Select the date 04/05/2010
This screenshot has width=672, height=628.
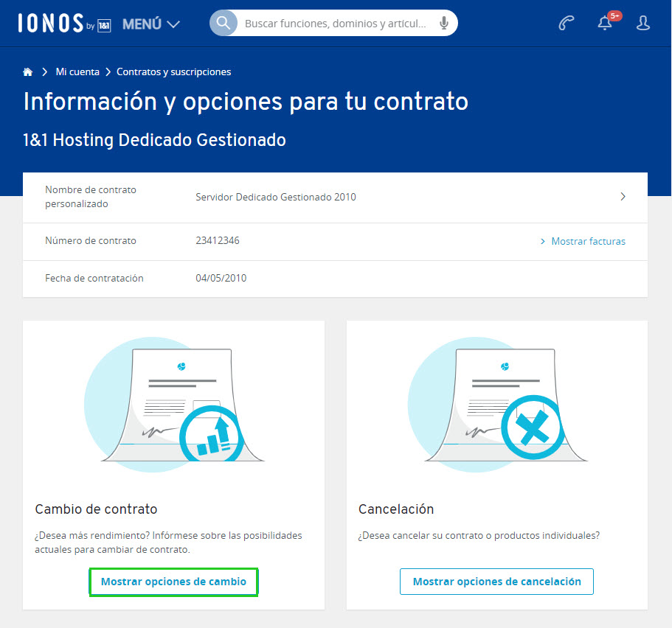coord(221,278)
